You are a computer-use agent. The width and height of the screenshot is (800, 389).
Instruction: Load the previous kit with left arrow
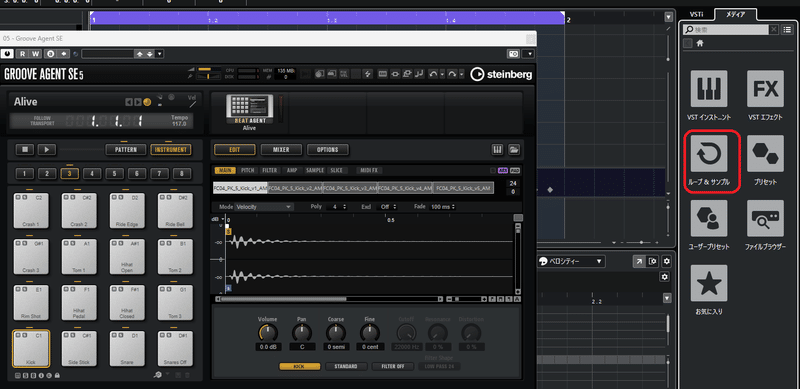click(x=129, y=102)
